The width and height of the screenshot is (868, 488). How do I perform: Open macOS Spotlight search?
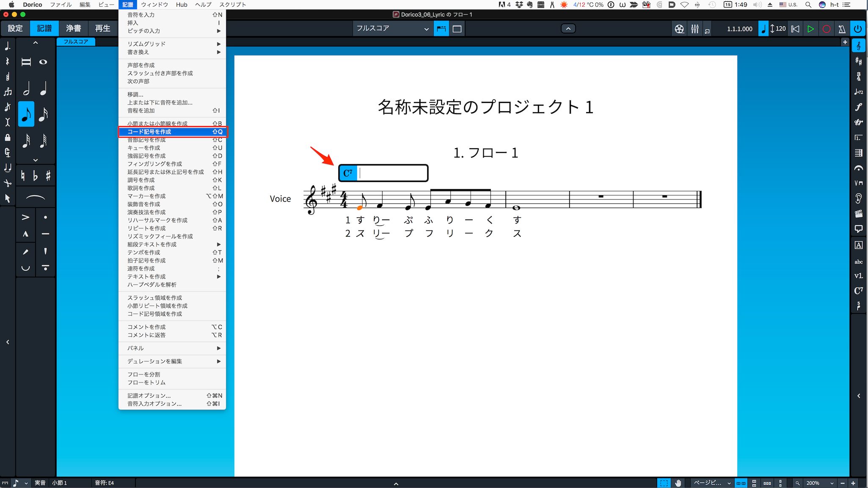808,5
